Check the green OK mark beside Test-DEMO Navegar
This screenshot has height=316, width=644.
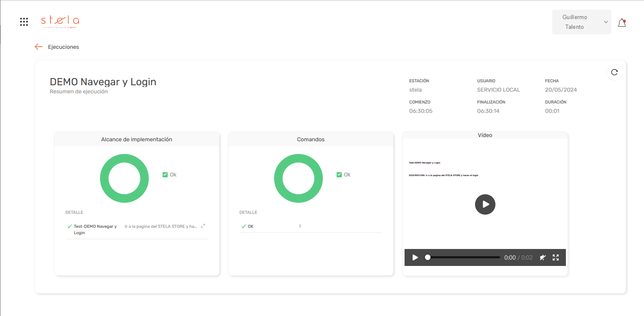69,226
